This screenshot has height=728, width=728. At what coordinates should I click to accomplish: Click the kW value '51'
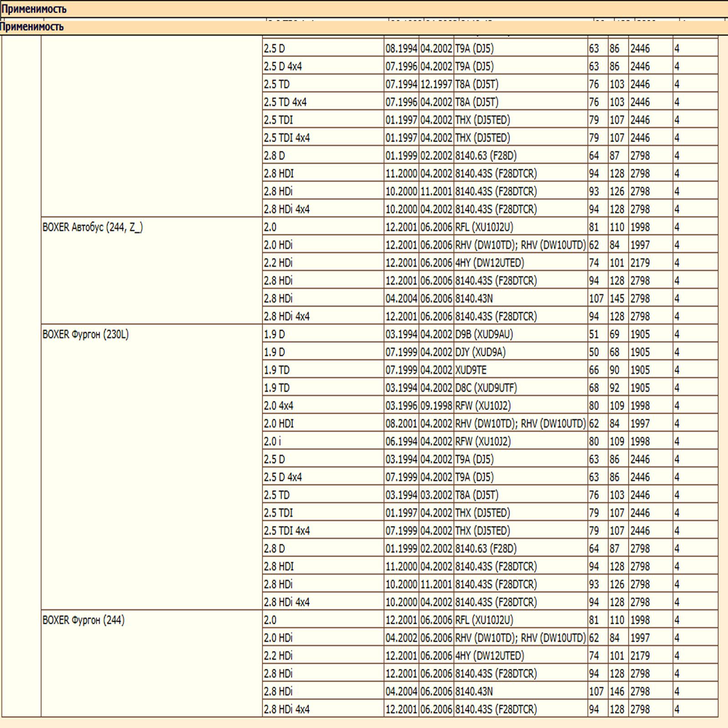click(594, 334)
